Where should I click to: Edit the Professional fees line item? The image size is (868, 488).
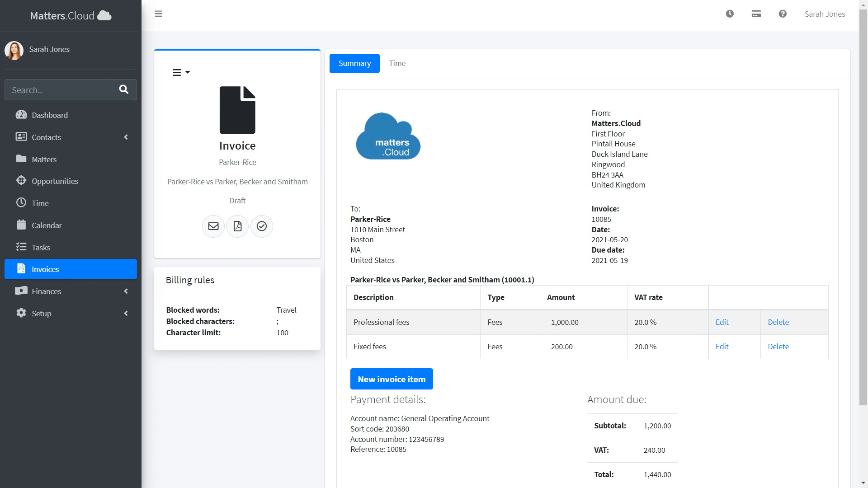[722, 322]
